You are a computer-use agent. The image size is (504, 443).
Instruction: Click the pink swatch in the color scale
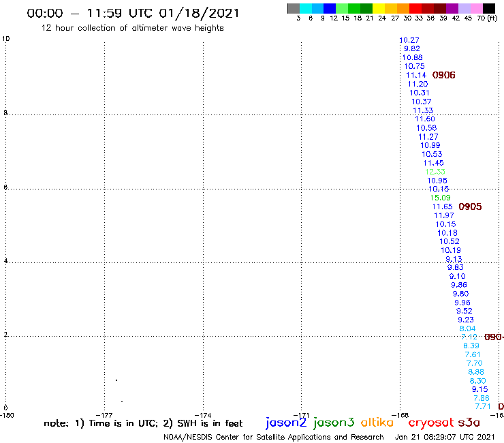coord(477,8)
